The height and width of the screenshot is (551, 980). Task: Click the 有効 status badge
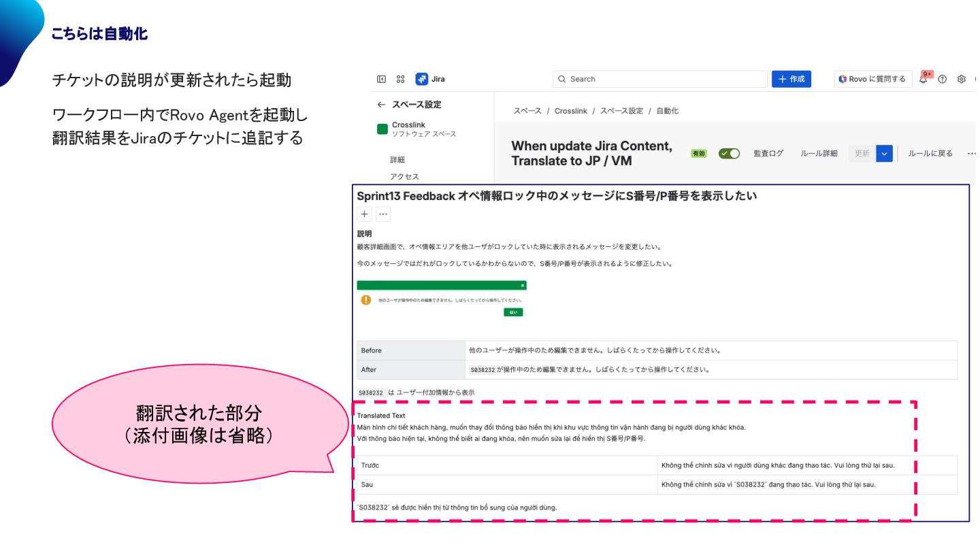coord(698,154)
